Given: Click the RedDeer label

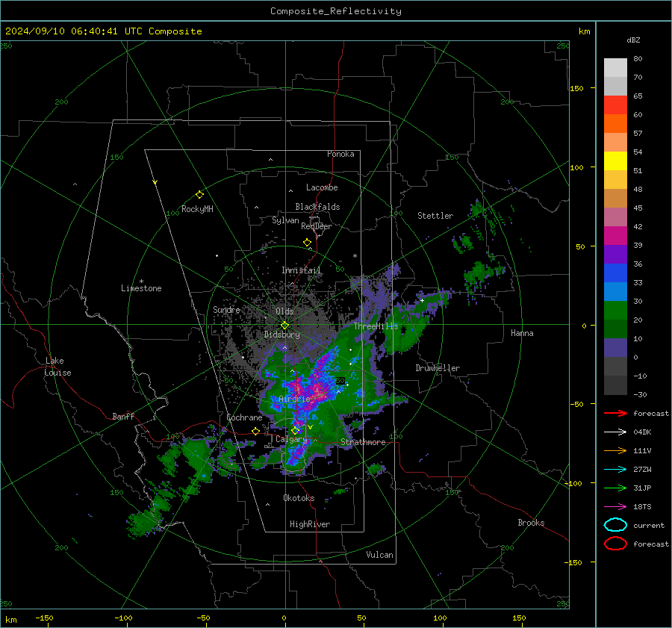Looking at the screenshot, I should pyautogui.click(x=317, y=226).
